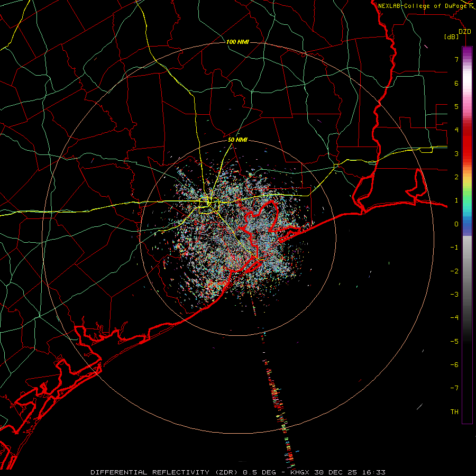Screen dimensions: 476x476
Task: Click the -2 dB colorbar label
Action: coord(454,271)
